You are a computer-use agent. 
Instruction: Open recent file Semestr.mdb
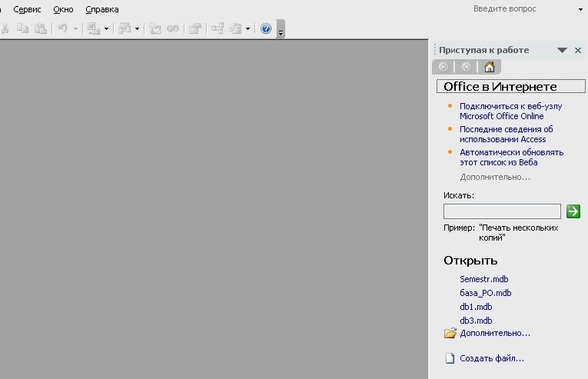[483, 279]
